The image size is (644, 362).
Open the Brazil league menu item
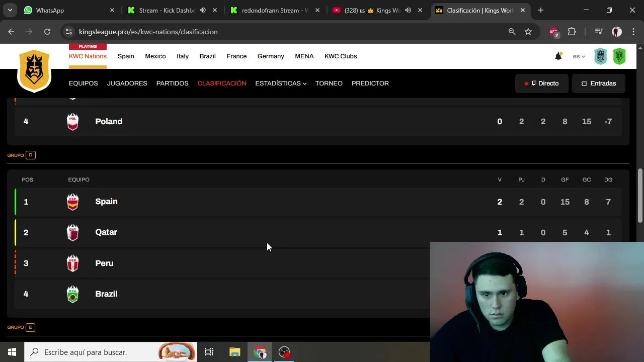coord(207,56)
